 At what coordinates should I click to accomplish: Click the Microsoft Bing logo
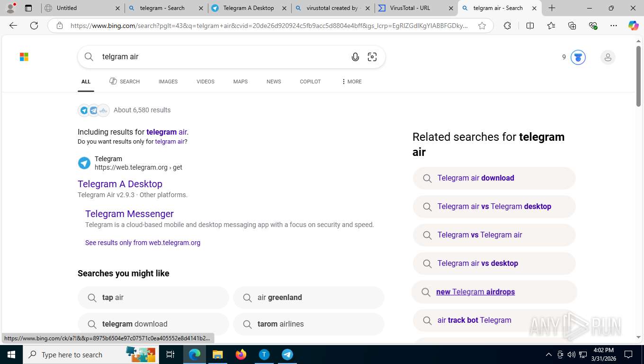[x=24, y=57]
